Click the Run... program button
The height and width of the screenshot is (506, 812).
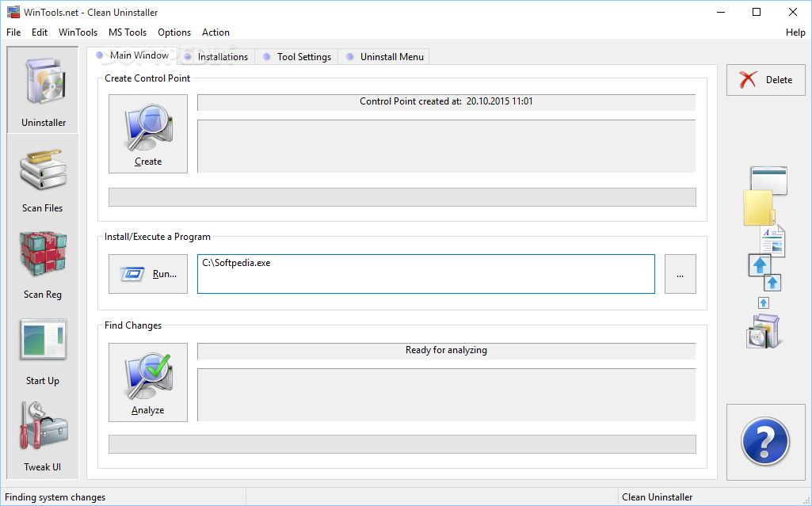(148, 274)
